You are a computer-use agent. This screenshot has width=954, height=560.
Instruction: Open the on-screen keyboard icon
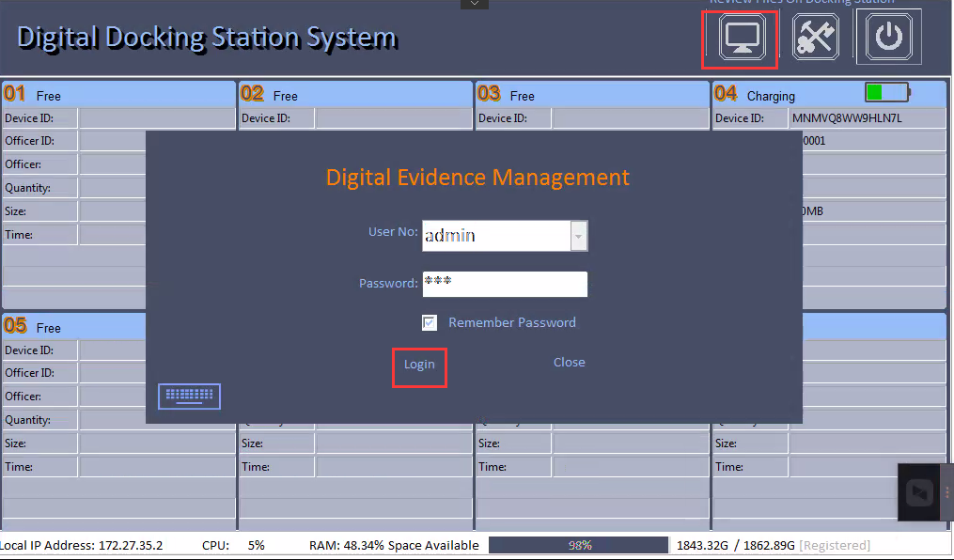coord(189,397)
